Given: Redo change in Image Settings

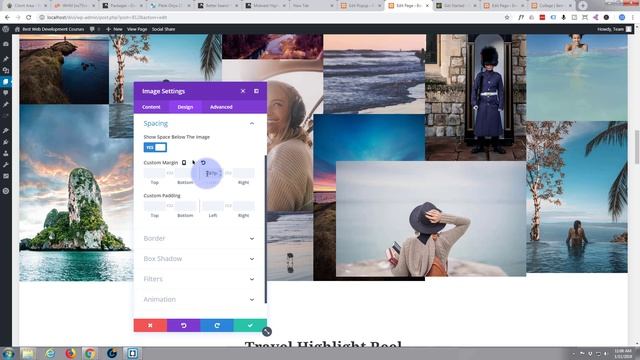Looking at the screenshot, I should (x=217, y=325).
